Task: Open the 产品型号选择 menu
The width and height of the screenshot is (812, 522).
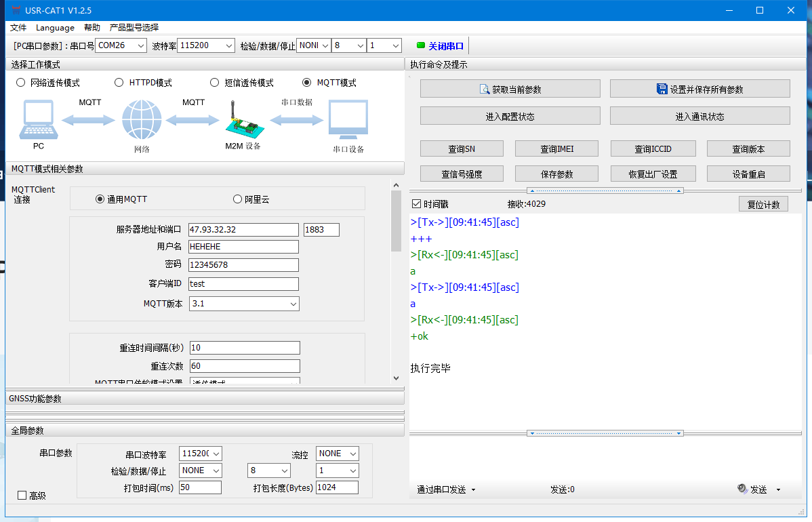Action: [x=134, y=27]
